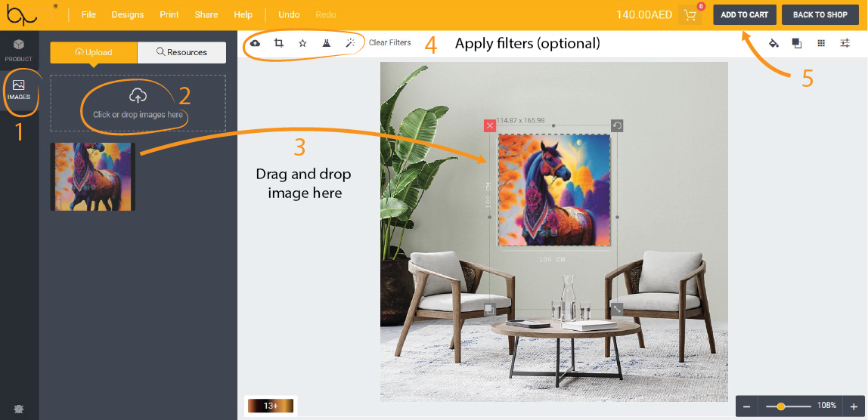Click the zoom slider handle
This screenshot has height=420, width=868.
[781, 406]
